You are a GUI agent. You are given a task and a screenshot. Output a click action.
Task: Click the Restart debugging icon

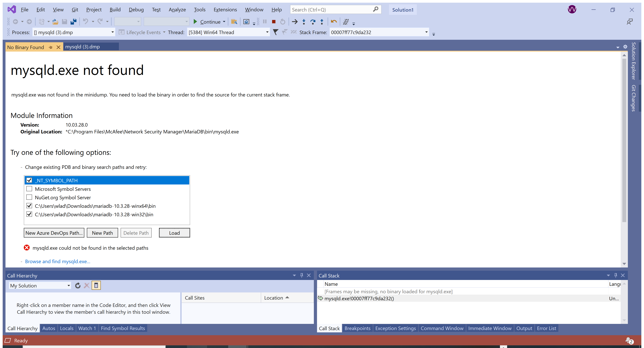(283, 22)
